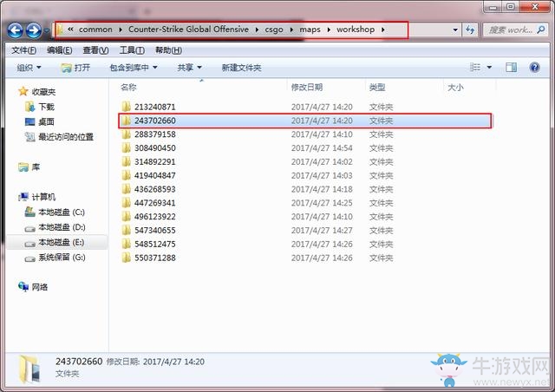Open recent pages dropdown beside navigation arrows
The width and height of the screenshot is (555, 392).
pos(47,31)
